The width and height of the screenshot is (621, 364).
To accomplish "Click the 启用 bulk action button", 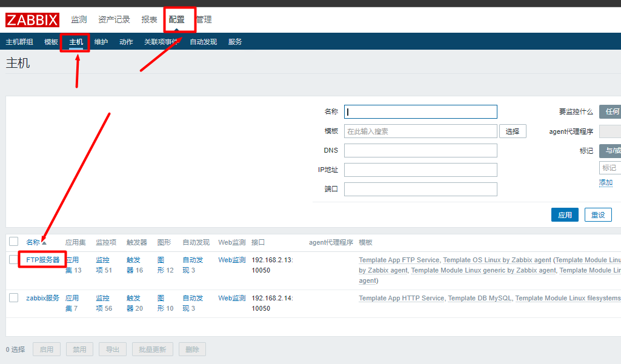I will click(46, 349).
